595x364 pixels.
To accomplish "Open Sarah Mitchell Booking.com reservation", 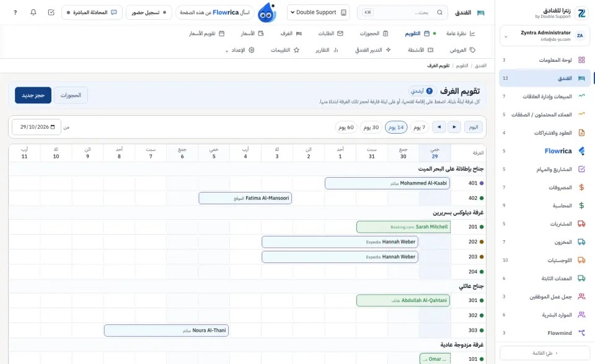I will click(x=403, y=227).
